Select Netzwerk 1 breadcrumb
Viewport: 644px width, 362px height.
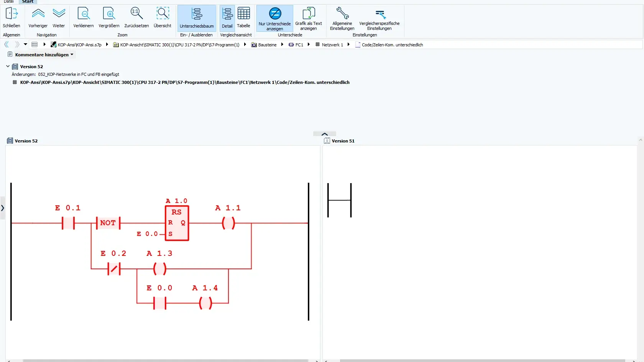(x=329, y=45)
